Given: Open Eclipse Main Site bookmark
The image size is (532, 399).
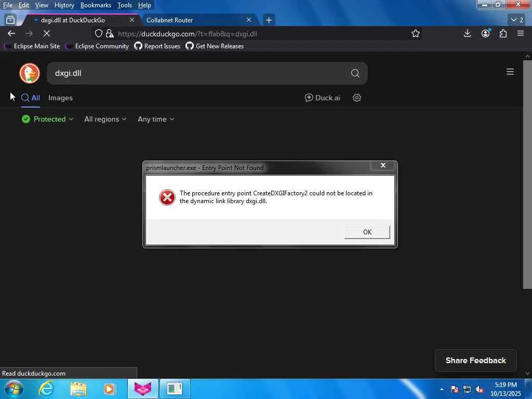Looking at the screenshot, I should tap(32, 46).
